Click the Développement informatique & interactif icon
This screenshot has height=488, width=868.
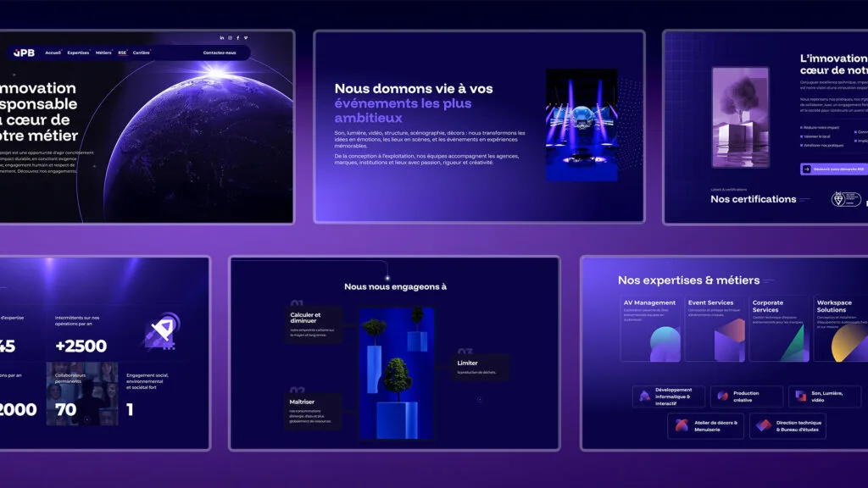click(645, 396)
